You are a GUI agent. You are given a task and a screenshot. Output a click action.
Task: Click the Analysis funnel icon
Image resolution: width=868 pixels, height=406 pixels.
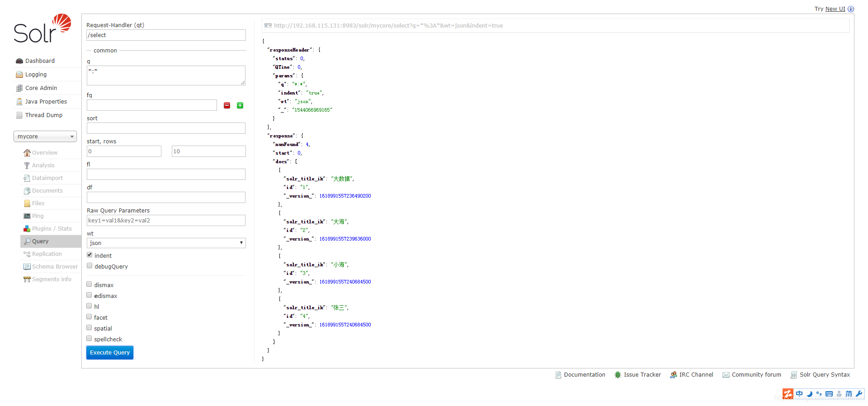click(x=27, y=165)
